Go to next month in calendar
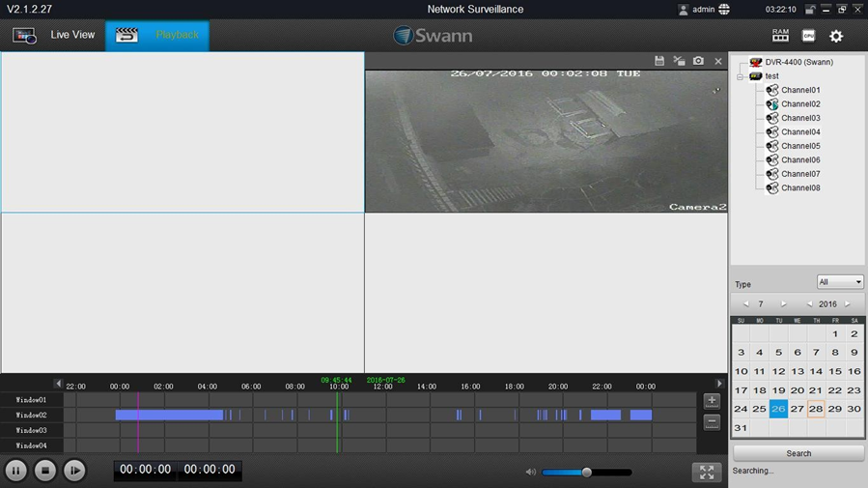 pos(783,304)
